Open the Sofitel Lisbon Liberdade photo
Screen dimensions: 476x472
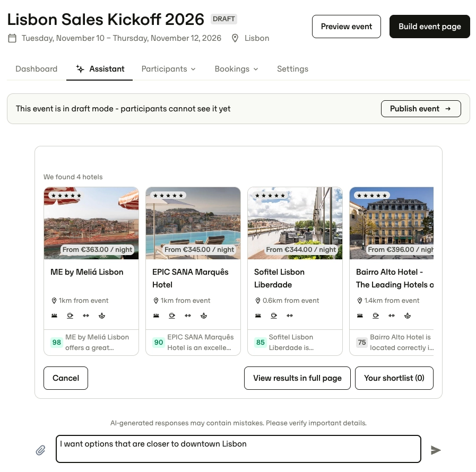click(295, 223)
